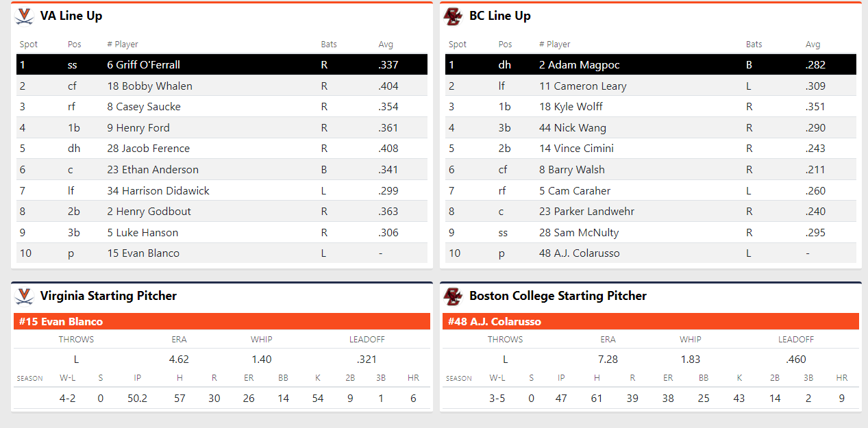Click the Virginia logo beside VA Line Up

pos(25,16)
